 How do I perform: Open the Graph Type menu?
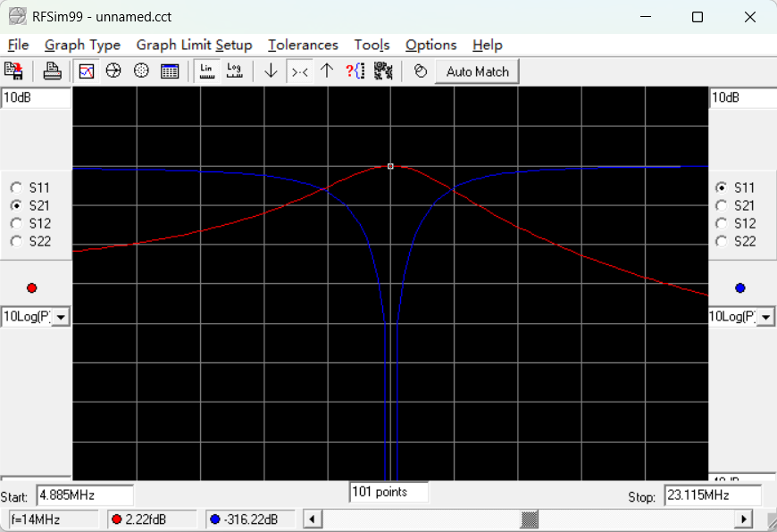tap(82, 45)
